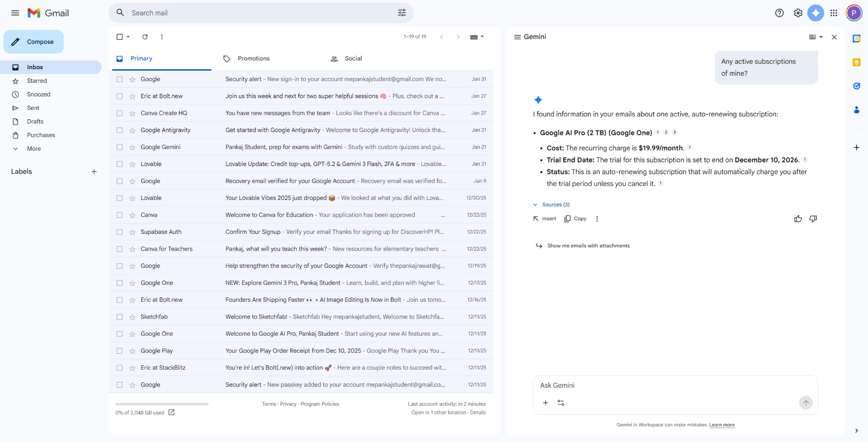Close the Gemini side panel

pyautogui.click(x=834, y=37)
